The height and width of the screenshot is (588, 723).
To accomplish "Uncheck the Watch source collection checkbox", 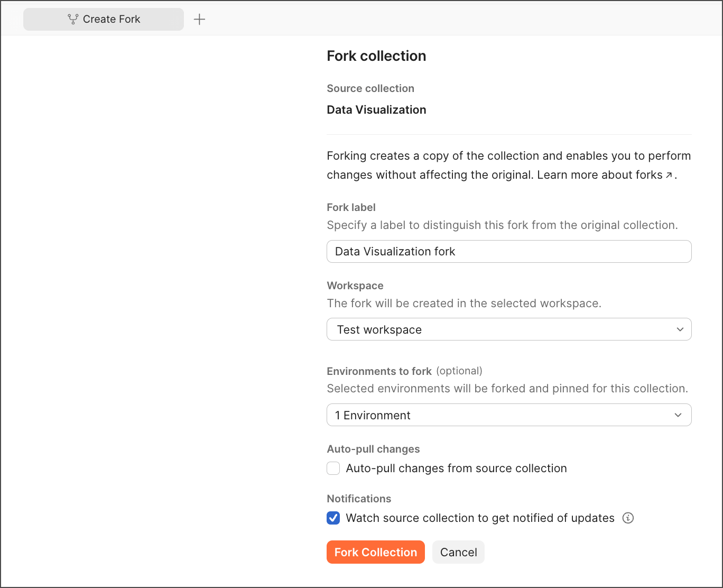I will [x=333, y=518].
